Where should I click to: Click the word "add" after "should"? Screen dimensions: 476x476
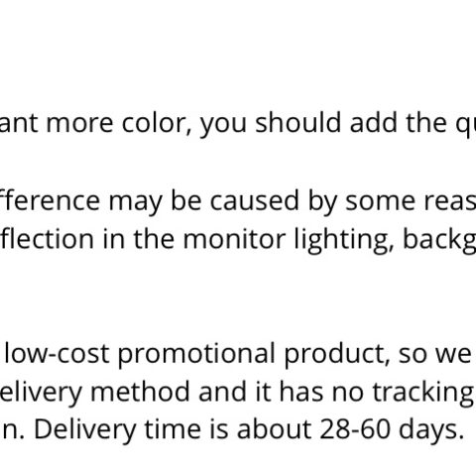click(374, 122)
